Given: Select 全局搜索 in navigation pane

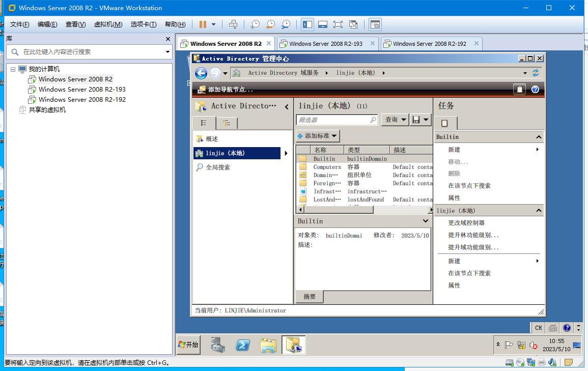Looking at the screenshot, I should tap(217, 167).
